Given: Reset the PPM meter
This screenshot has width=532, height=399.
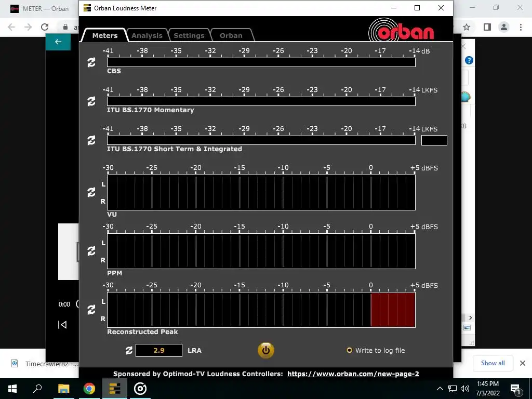Looking at the screenshot, I should (91, 251).
